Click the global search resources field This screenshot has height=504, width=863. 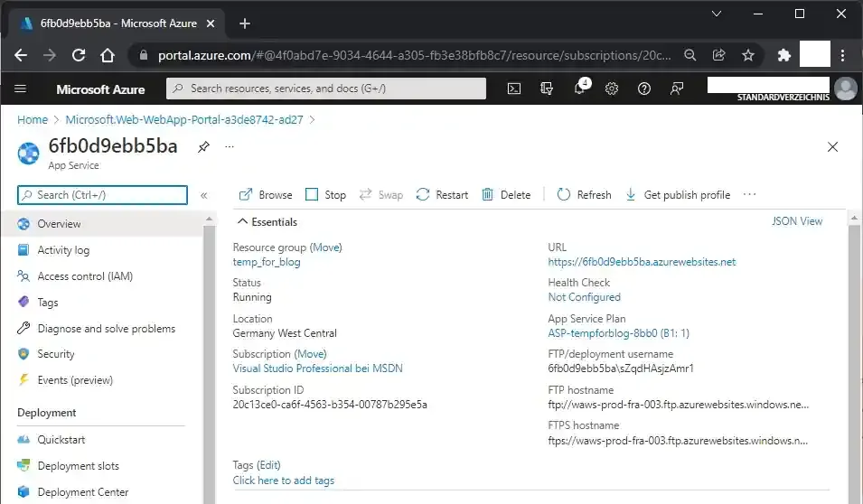tap(326, 89)
